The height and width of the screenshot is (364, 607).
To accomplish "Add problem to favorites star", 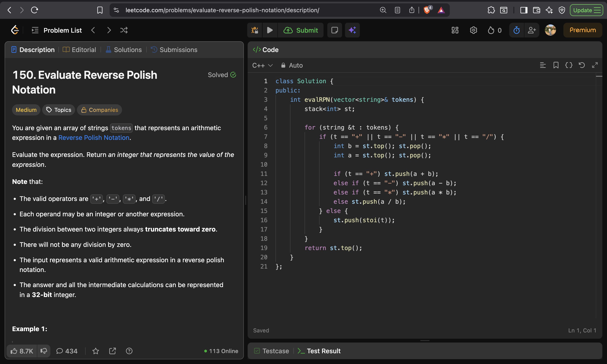I will pos(95,351).
